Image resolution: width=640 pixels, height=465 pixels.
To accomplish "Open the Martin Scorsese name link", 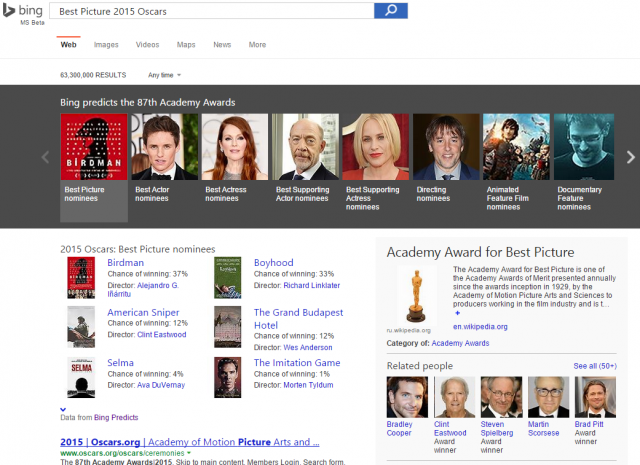I will 543,429.
